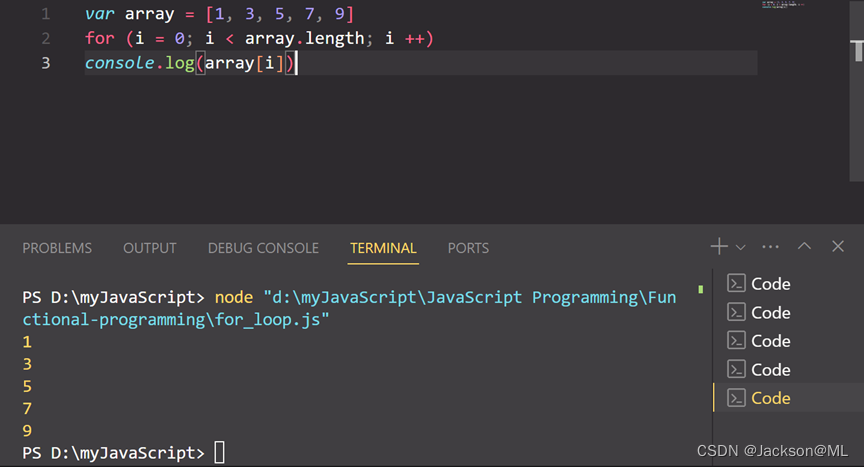Select the highlighted fifth Code terminal
Image resolution: width=864 pixels, height=467 pixels.
[x=770, y=398]
